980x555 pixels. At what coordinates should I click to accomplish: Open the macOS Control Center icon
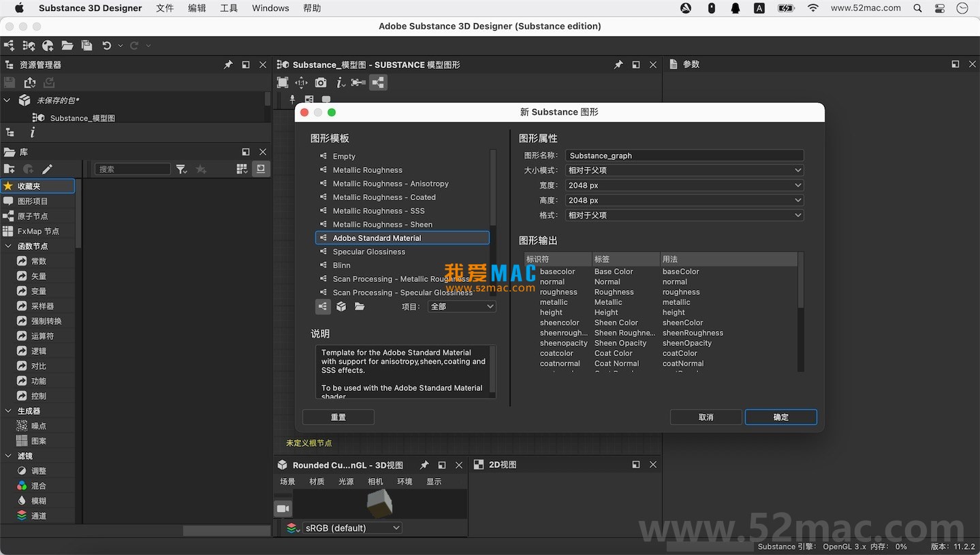pos(940,8)
